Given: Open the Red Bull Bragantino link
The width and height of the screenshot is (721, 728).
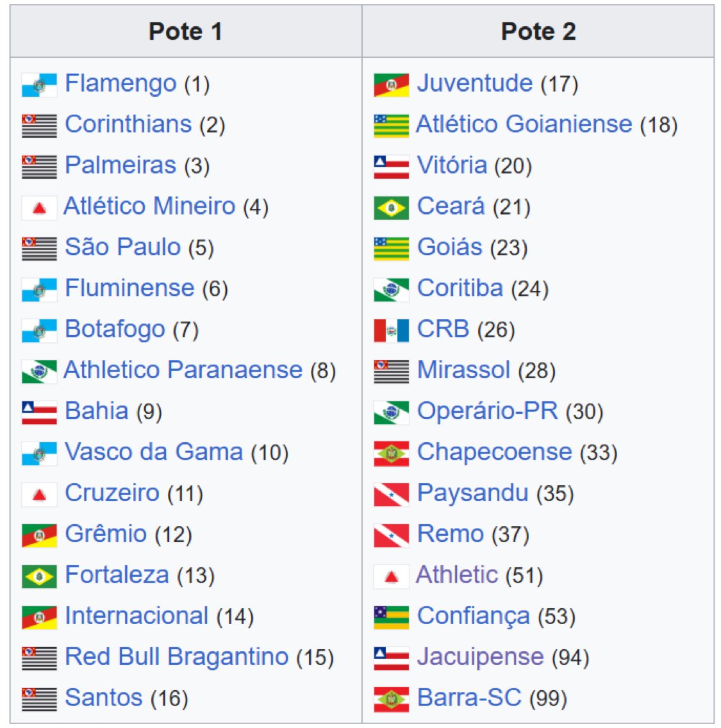Looking at the screenshot, I should (x=177, y=657).
